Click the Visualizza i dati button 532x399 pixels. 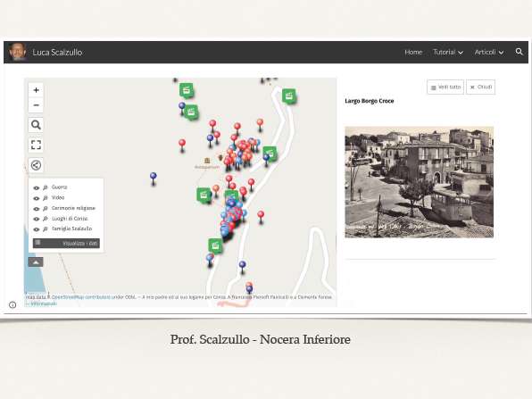[x=66, y=244]
